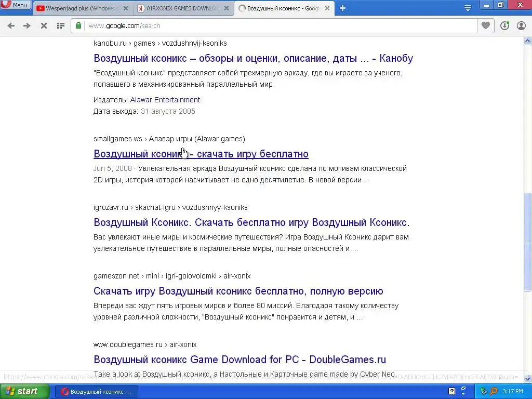532x399 pixels.
Task: Close the AIRXONIX GAMES tab
Action: (x=227, y=8)
